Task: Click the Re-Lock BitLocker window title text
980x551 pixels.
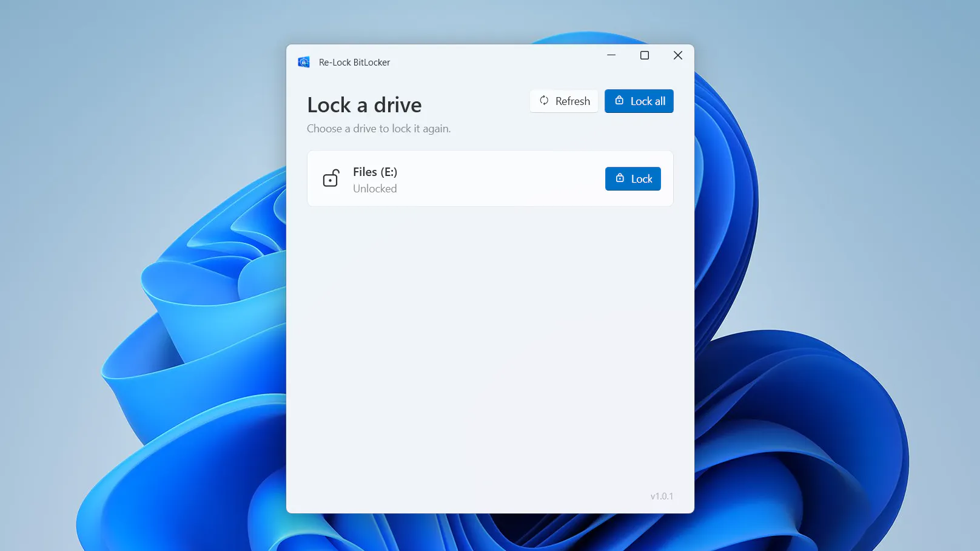Action: [355, 63]
